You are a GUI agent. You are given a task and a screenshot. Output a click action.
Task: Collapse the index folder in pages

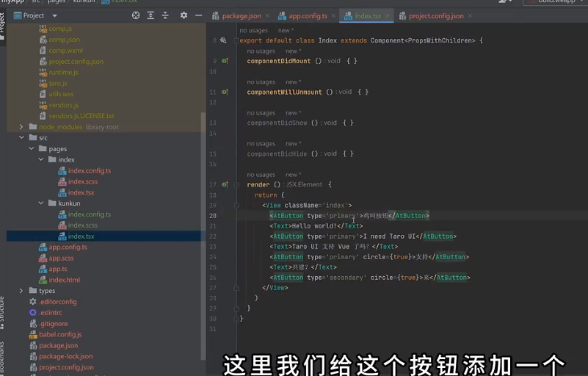[41, 159]
